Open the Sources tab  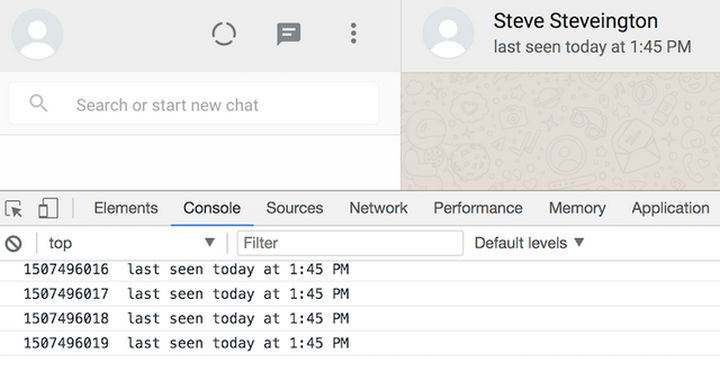point(294,208)
